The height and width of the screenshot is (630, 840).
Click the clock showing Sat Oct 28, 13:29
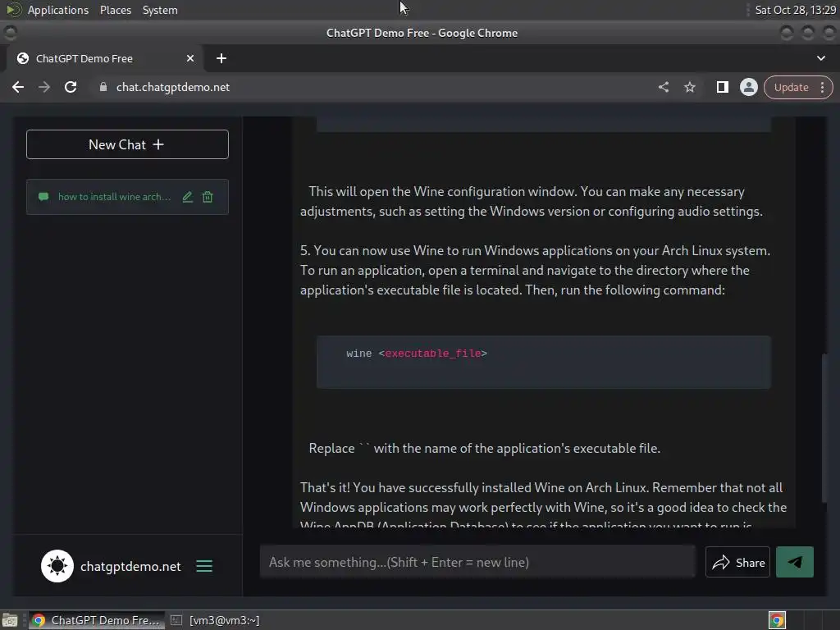[x=795, y=10]
